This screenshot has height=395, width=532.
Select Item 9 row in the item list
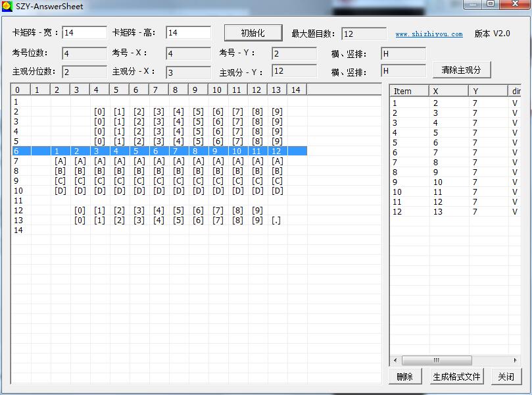pyautogui.click(x=455, y=182)
